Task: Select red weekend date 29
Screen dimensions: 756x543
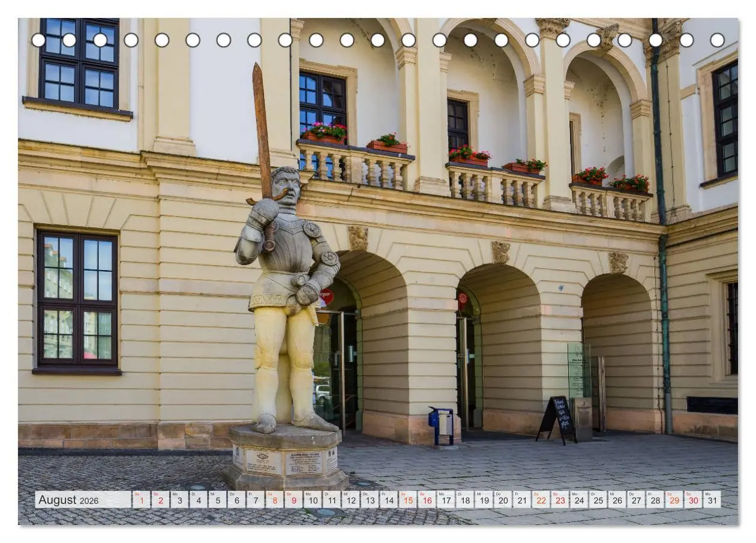Action: click(x=674, y=499)
